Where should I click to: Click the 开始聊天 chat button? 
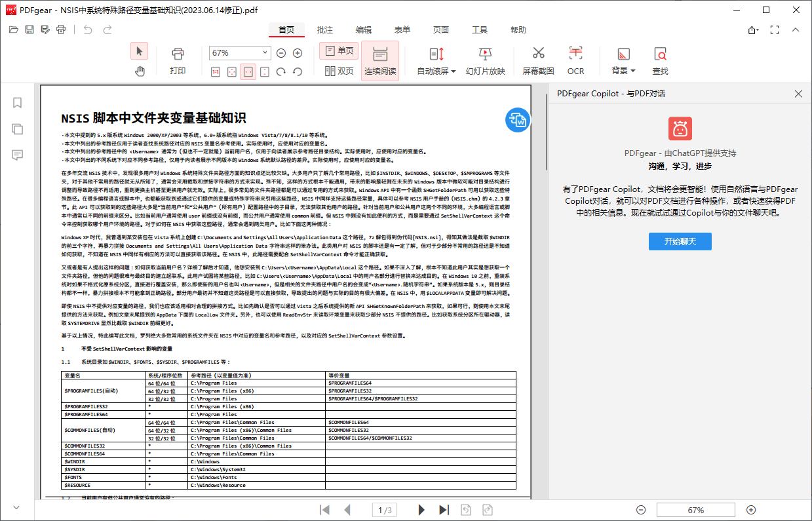pos(680,241)
